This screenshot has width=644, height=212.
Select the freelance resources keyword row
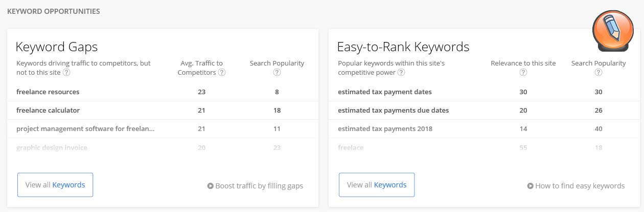click(x=163, y=92)
